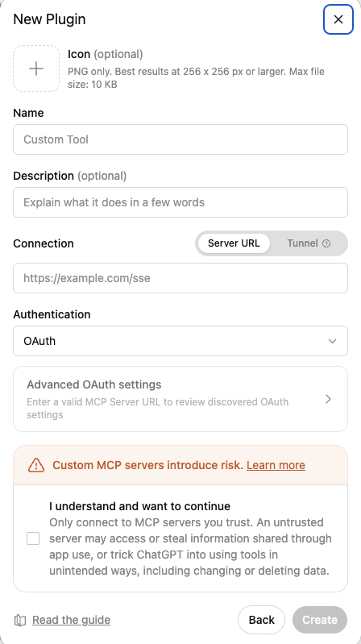Close the New Plugin dialog
The image size is (361, 644).
pyautogui.click(x=338, y=19)
